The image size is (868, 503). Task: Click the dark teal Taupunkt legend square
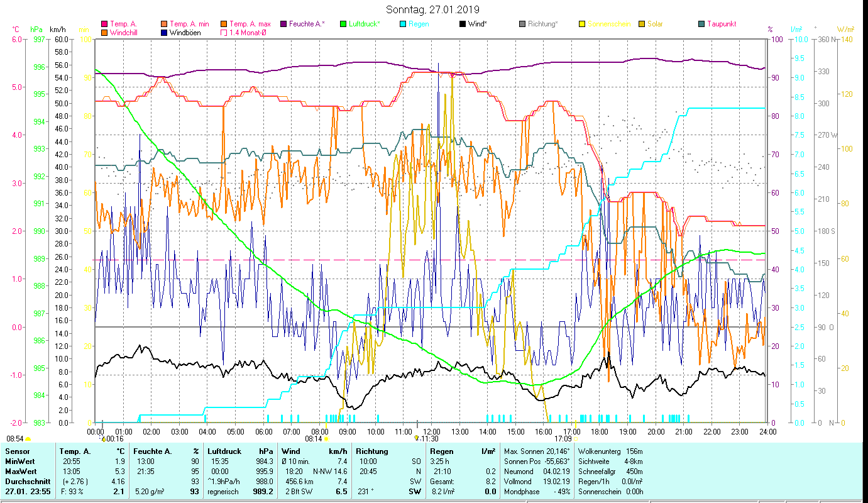click(x=701, y=24)
